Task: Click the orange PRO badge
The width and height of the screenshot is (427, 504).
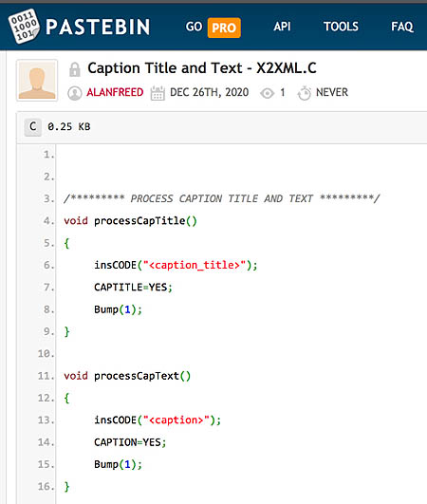Action: click(x=224, y=28)
